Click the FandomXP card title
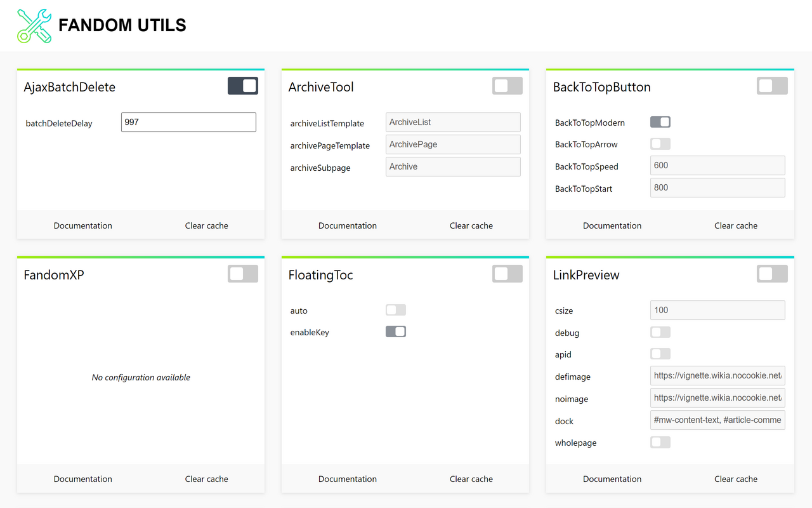The height and width of the screenshot is (508, 812). pos(54,275)
